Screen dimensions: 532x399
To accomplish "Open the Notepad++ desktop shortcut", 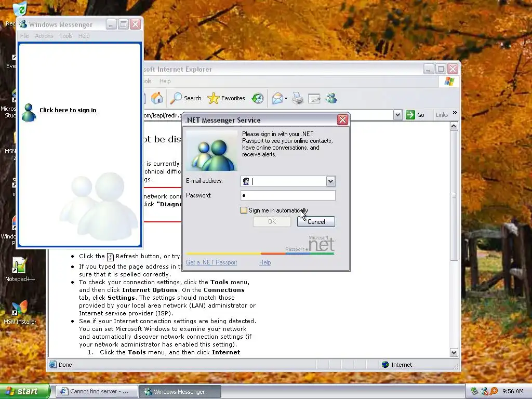I will coord(20,270).
